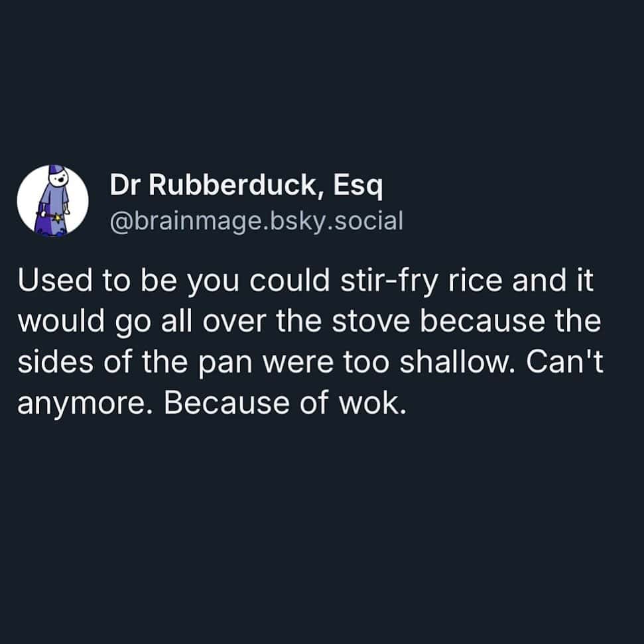Click the word "wok." ending the post
Viewport: 644px width, 644px height.
tap(373, 404)
